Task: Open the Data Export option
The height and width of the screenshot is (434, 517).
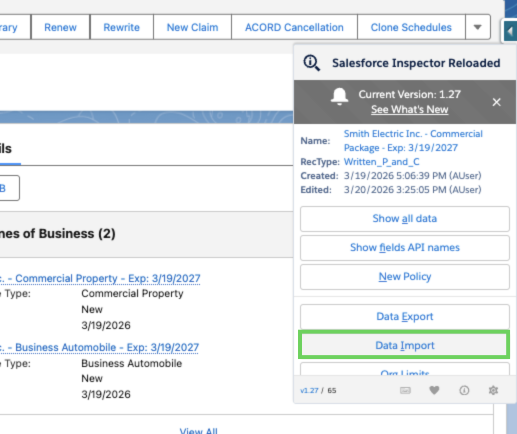Action: point(405,316)
